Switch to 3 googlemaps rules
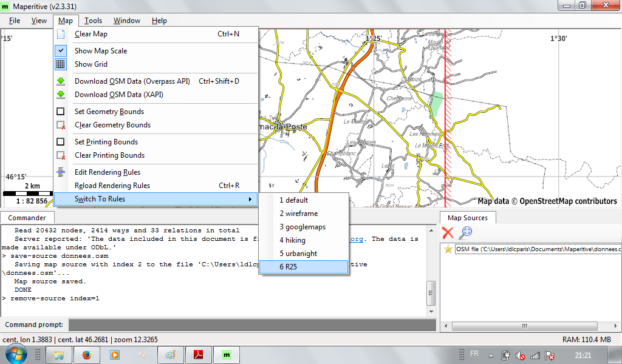 click(x=304, y=227)
